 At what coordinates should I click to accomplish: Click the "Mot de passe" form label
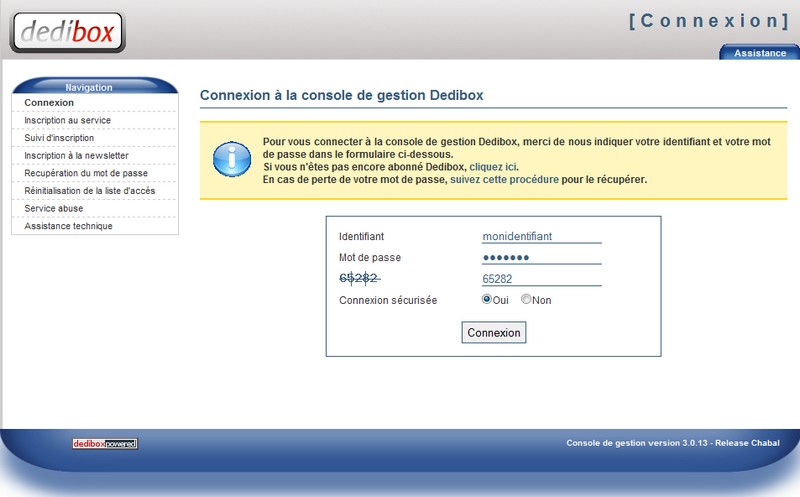click(370, 258)
